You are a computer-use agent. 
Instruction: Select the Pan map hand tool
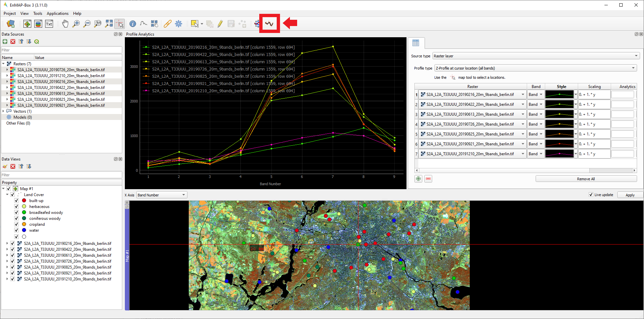coord(65,24)
